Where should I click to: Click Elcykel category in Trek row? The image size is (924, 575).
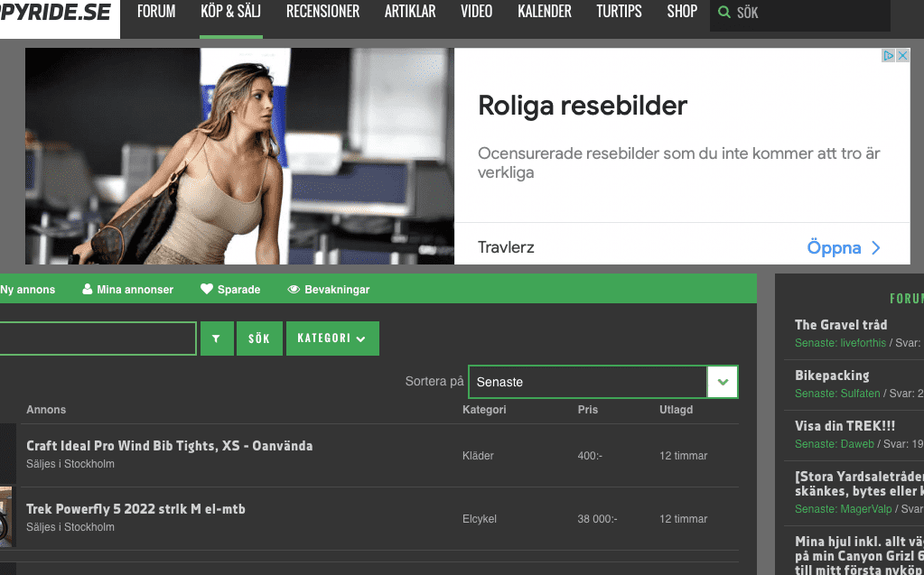point(479,519)
